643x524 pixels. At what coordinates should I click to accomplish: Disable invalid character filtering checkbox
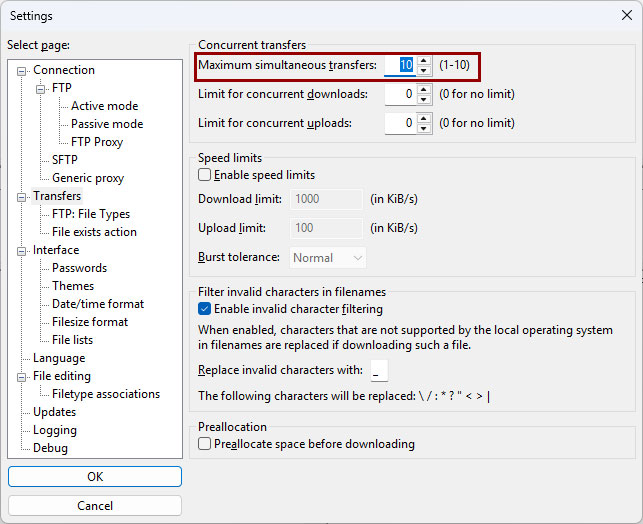coord(204,309)
